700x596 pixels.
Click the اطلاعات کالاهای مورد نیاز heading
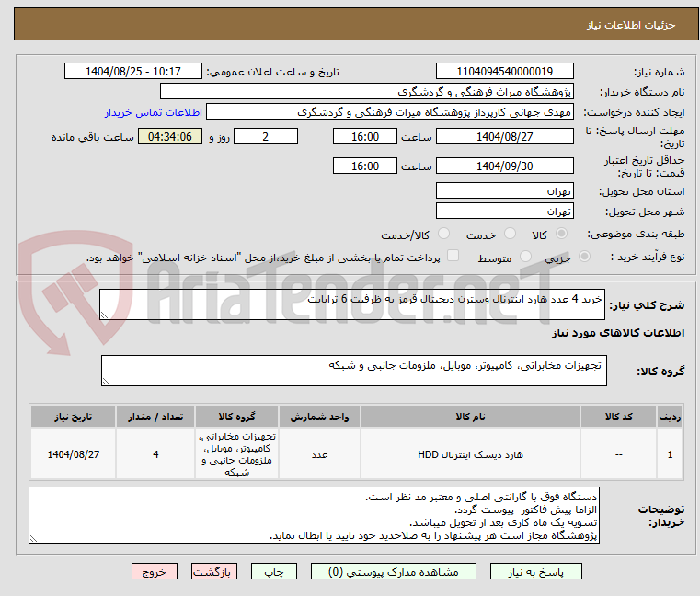[x=618, y=333]
